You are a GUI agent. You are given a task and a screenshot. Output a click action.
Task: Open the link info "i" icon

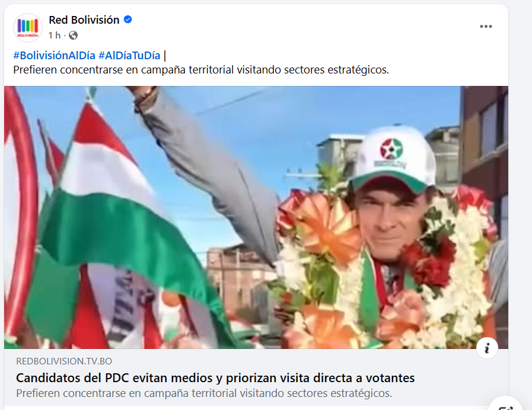tap(487, 348)
